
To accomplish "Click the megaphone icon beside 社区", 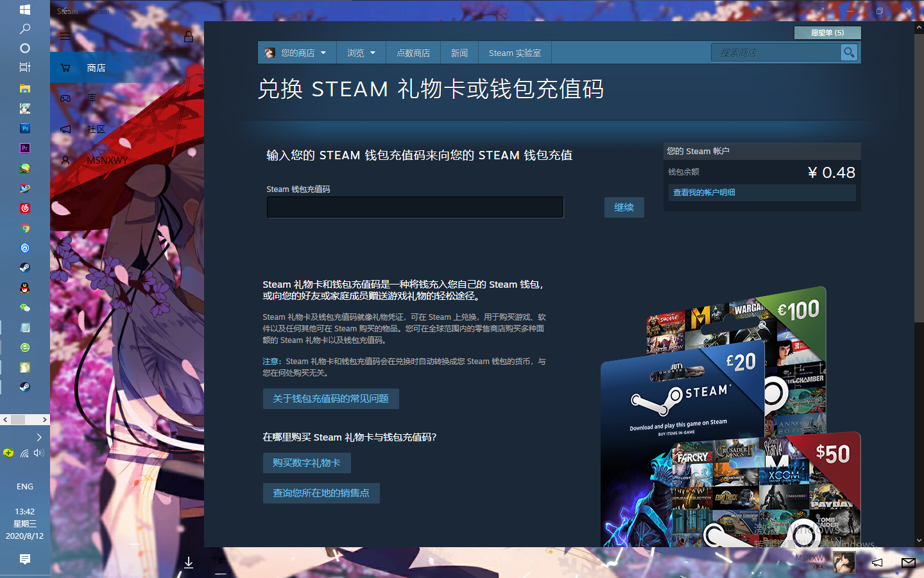I will click(65, 129).
